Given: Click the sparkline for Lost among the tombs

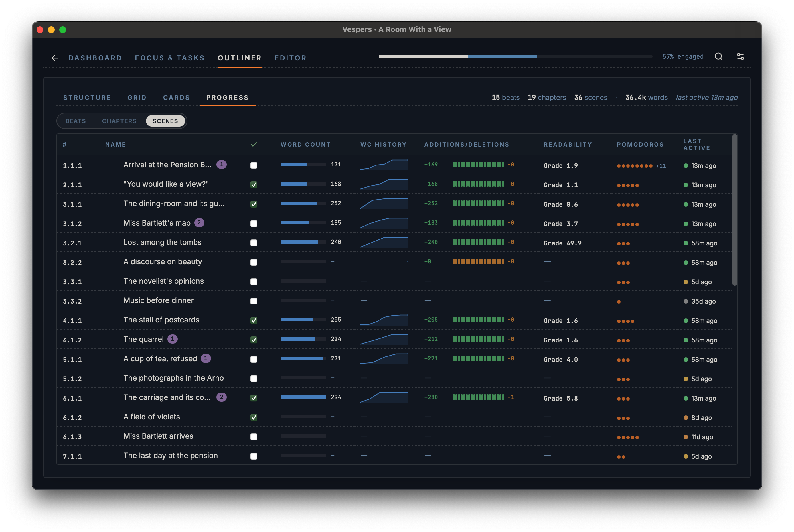Looking at the screenshot, I should click(384, 242).
